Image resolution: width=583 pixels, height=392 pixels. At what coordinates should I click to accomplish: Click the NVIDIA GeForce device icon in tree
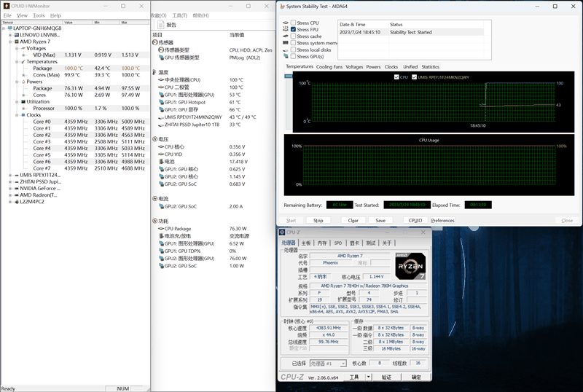tap(16, 188)
